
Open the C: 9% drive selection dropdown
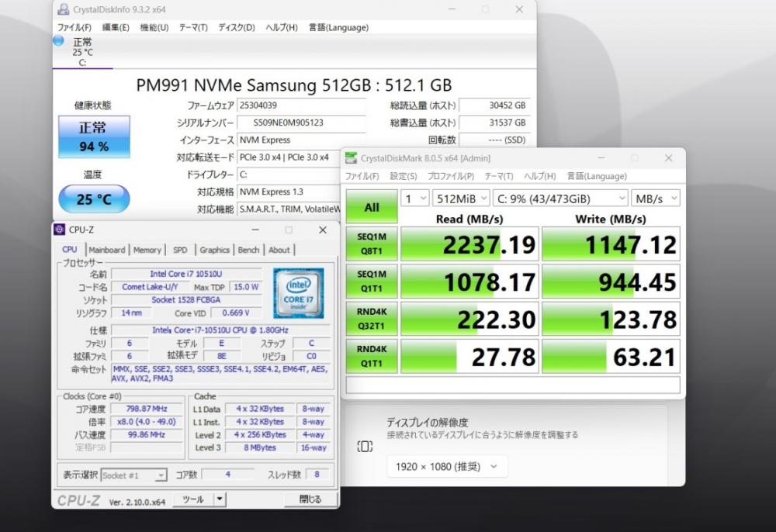tap(561, 199)
